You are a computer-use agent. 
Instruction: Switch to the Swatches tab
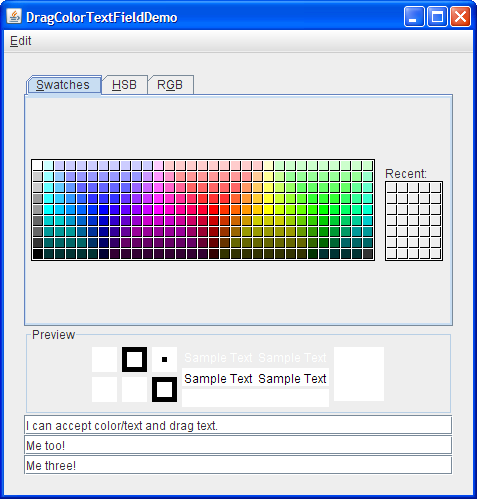(64, 85)
